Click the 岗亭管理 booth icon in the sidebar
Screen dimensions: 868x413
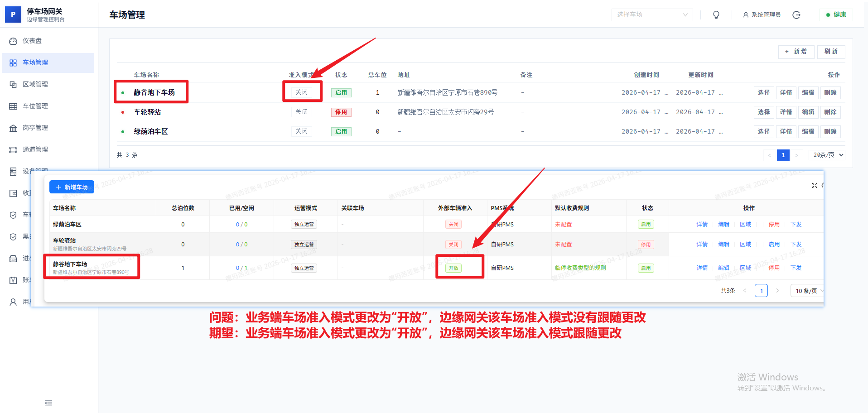(13, 128)
